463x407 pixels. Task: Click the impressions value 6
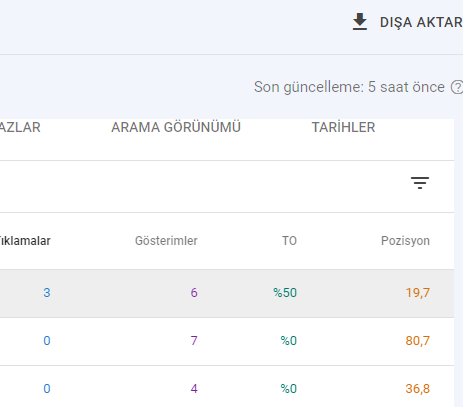194,293
